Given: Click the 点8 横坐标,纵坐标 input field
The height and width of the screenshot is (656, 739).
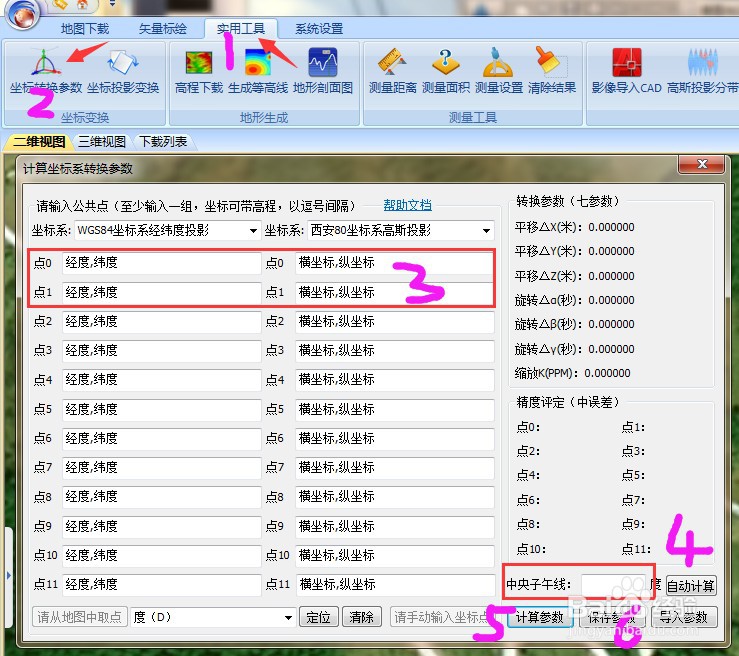Looking at the screenshot, I should pyautogui.click(x=394, y=497).
